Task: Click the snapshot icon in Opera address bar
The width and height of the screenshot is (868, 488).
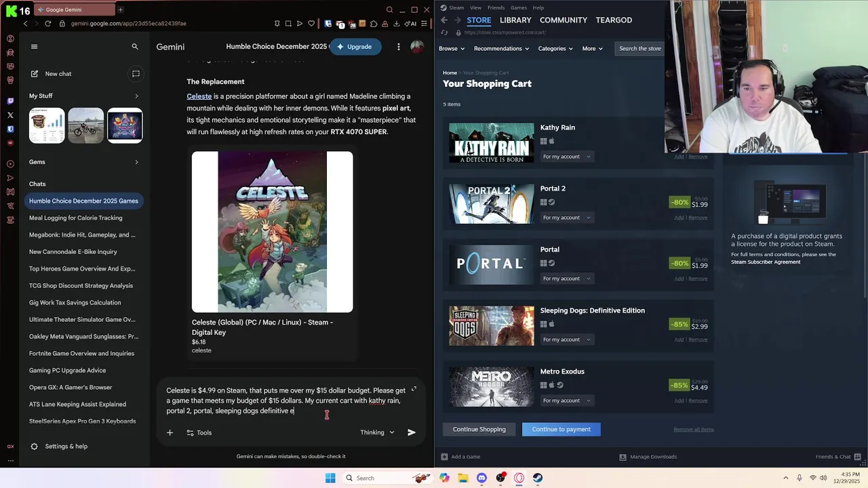Action: click(x=288, y=24)
